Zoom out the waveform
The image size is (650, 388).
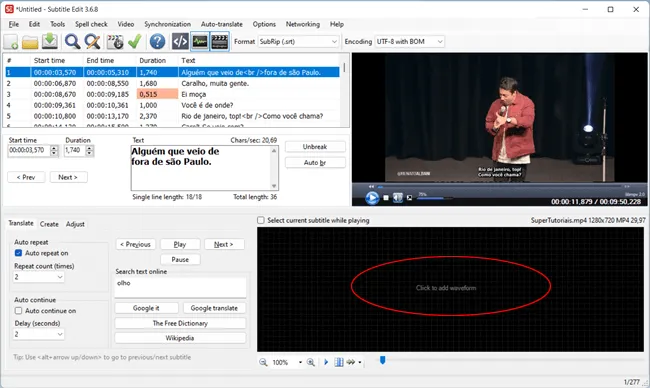(x=263, y=362)
